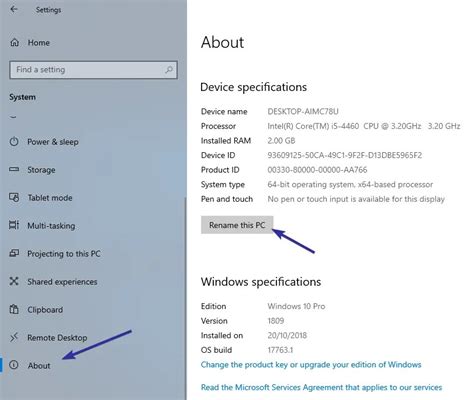Click the Home house icon
This screenshot has height=400, width=474.
15,43
